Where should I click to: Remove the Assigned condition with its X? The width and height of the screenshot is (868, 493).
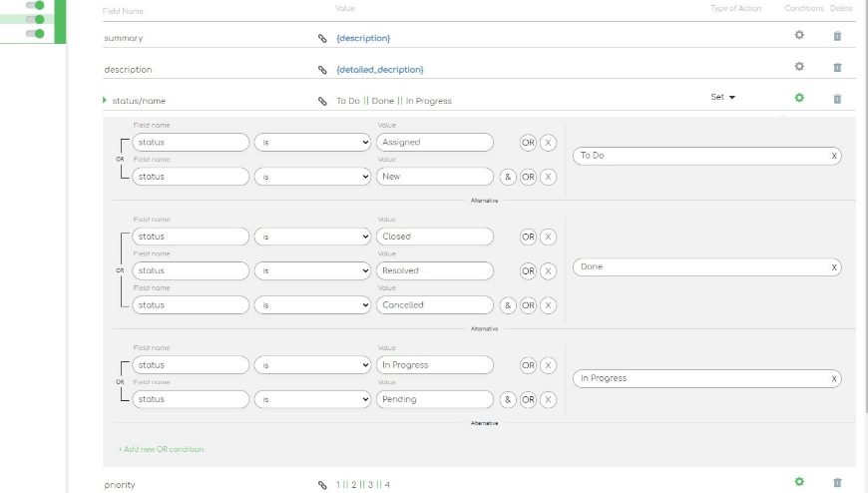point(548,143)
